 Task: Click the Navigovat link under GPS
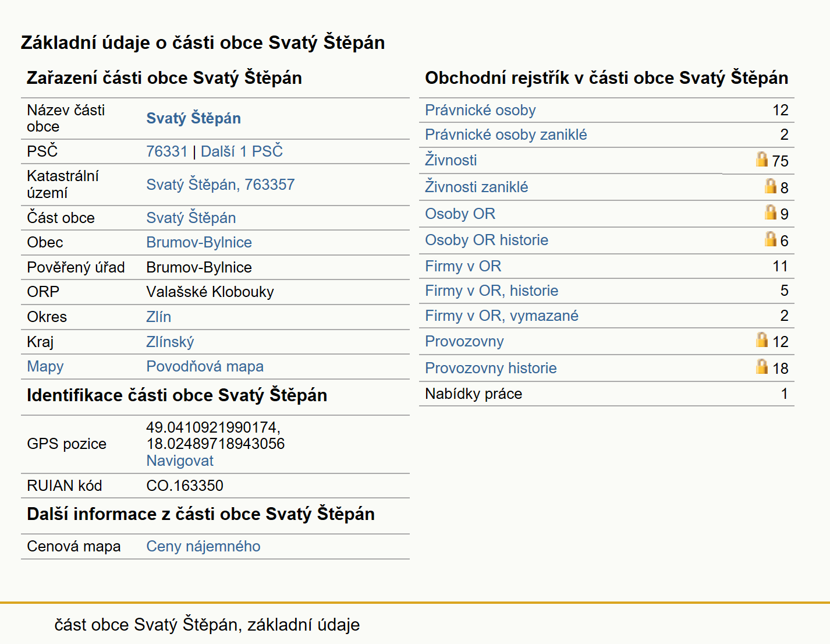coord(180,461)
